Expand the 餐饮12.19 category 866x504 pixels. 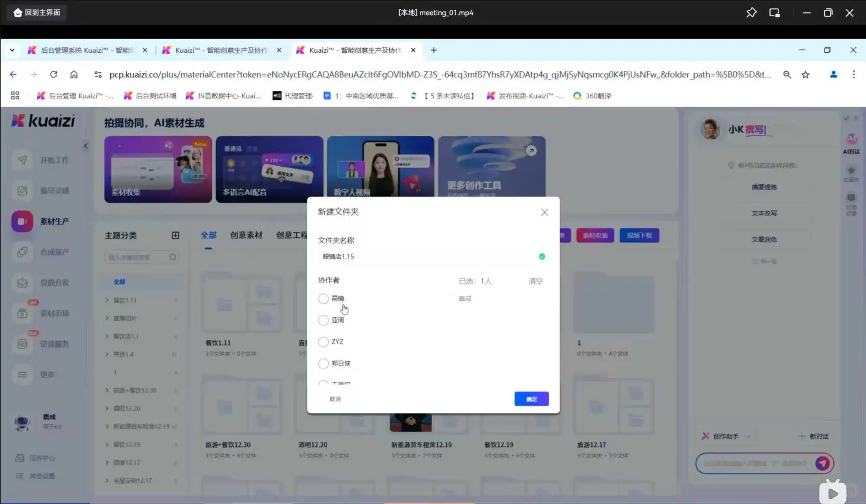point(107,444)
